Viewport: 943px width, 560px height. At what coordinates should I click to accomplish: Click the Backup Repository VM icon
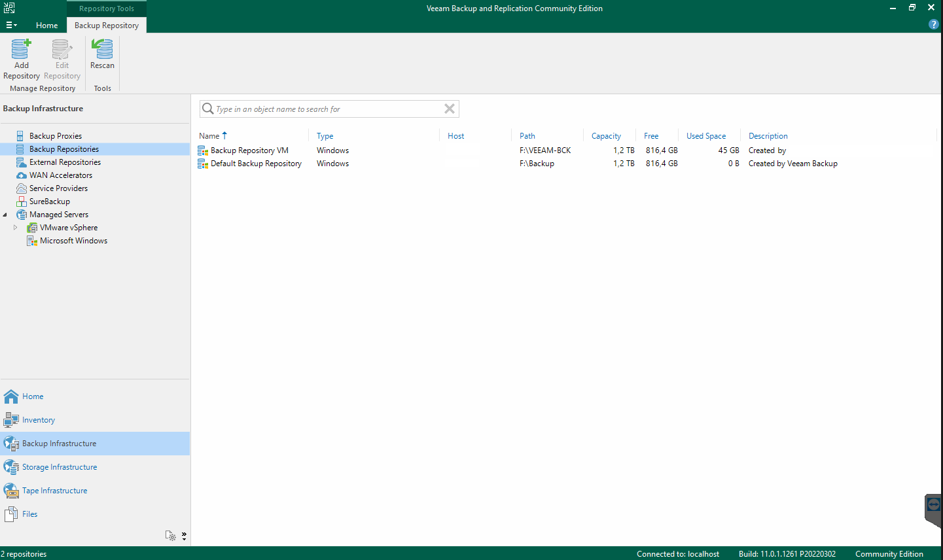pyautogui.click(x=203, y=150)
